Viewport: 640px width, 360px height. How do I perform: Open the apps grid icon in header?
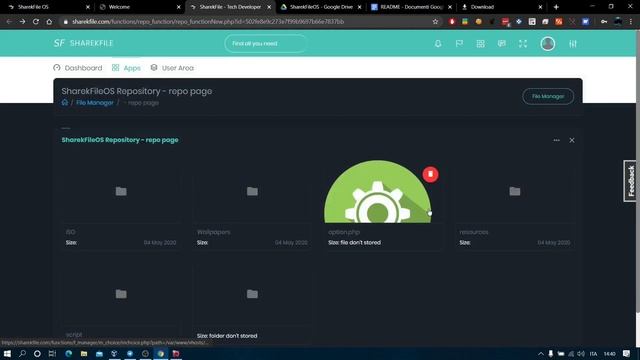(480, 44)
